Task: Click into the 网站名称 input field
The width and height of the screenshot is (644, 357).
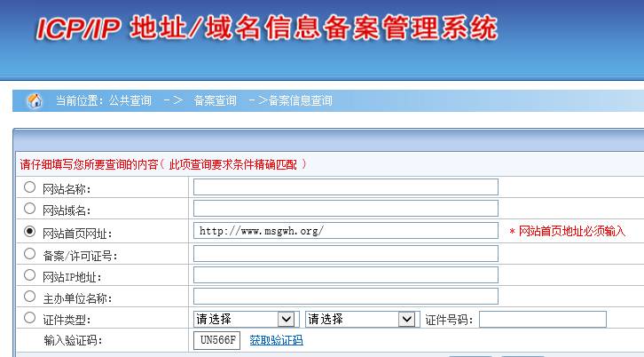Action: pyautogui.click(x=346, y=187)
